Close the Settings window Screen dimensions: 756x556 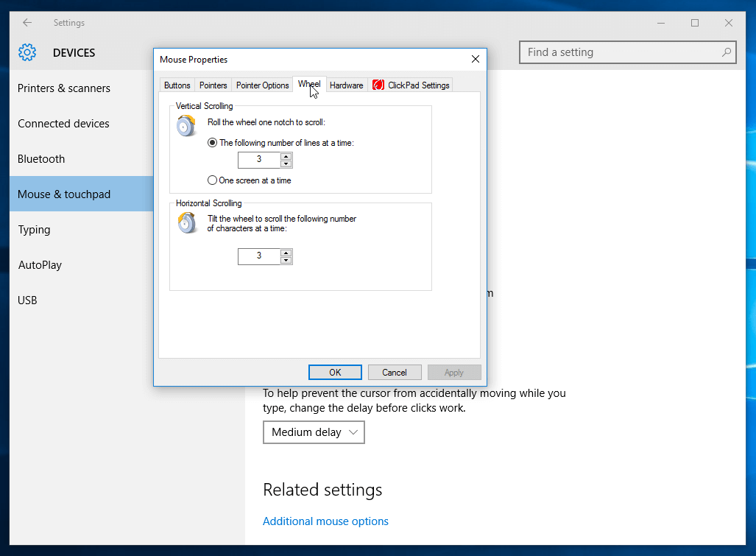[x=729, y=23]
